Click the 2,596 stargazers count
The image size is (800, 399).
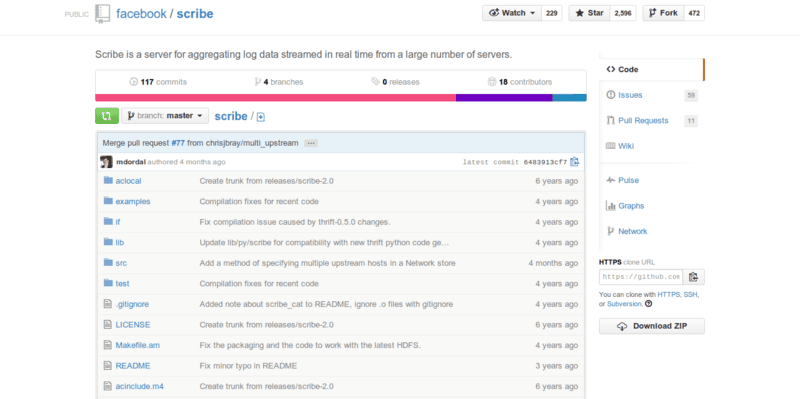pyautogui.click(x=622, y=13)
